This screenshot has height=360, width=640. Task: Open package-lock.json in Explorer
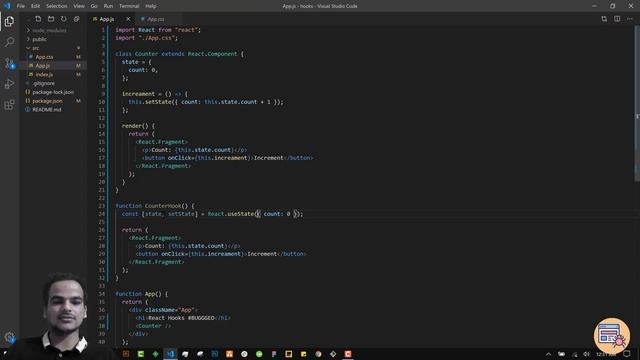[x=53, y=92]
